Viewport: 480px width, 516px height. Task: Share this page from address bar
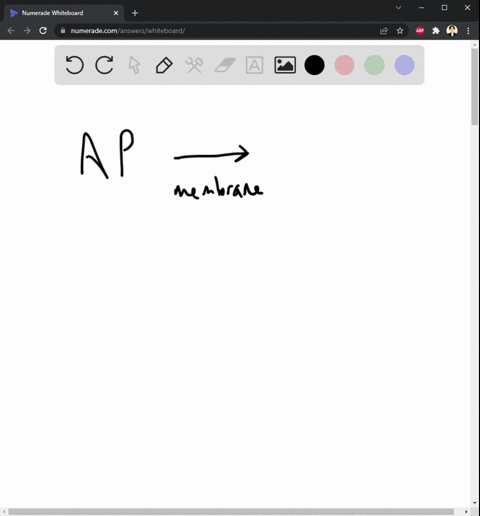tap(384, 31)
